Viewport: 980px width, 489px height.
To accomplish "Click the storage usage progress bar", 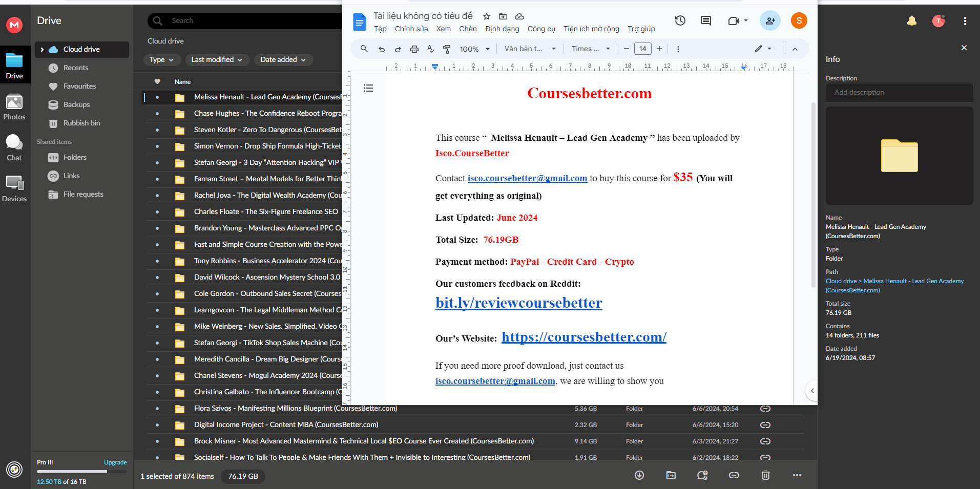I will (81, 472).
